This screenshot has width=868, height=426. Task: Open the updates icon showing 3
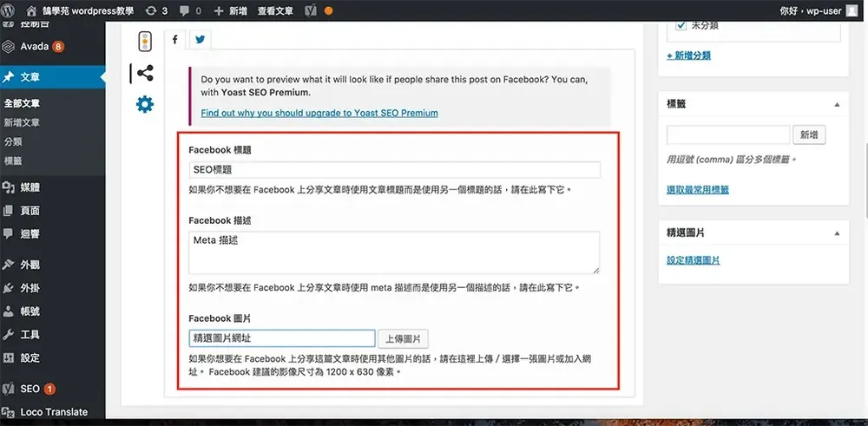156,10
